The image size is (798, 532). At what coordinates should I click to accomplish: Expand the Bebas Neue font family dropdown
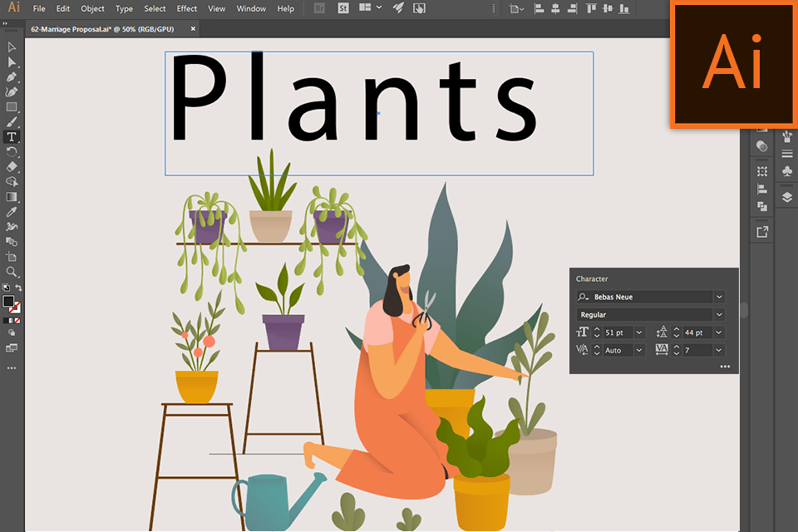719,297
